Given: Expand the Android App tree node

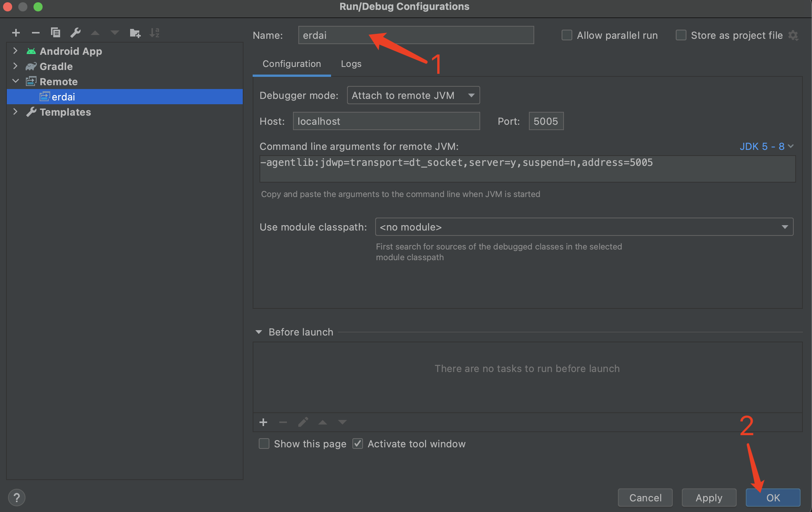Looking at the screenshot, I should click(15, 51).
